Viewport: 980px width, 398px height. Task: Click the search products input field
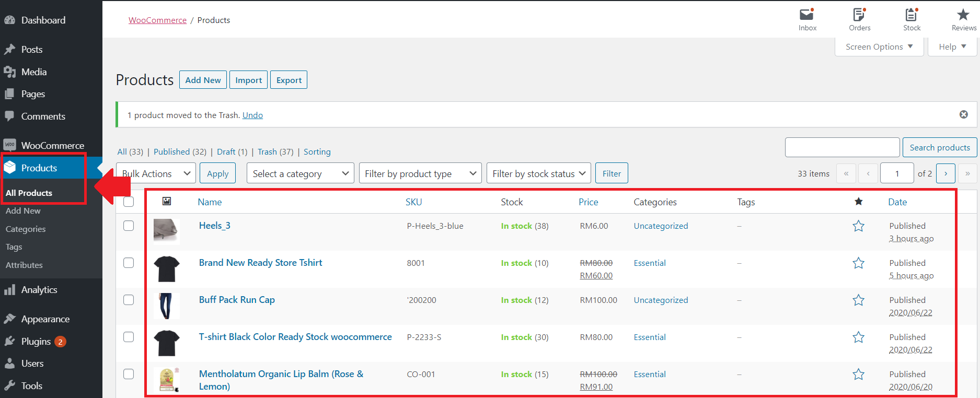842,147
